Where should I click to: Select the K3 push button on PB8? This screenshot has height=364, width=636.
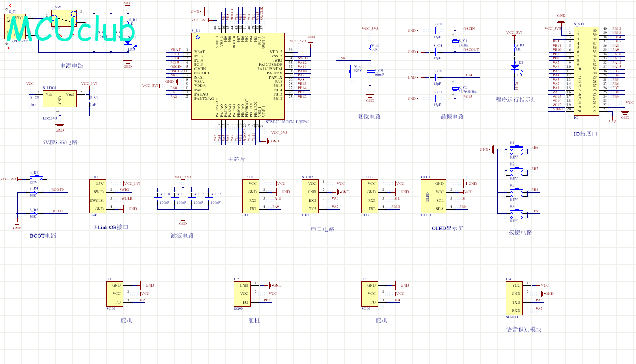pos(516,193)
